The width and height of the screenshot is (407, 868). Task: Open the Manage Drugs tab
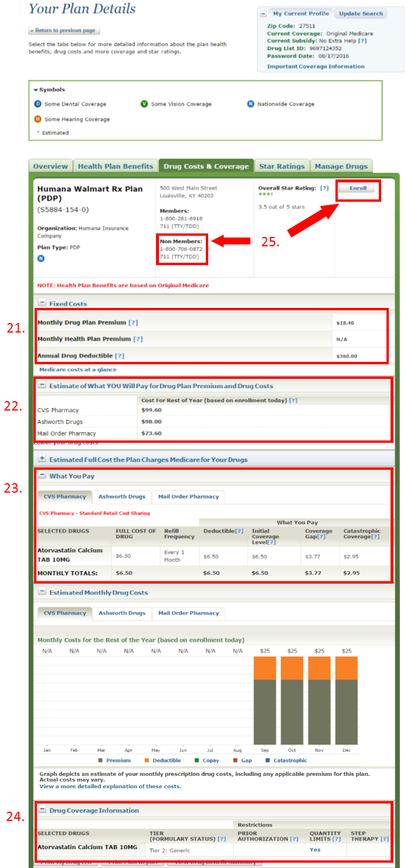341,166
